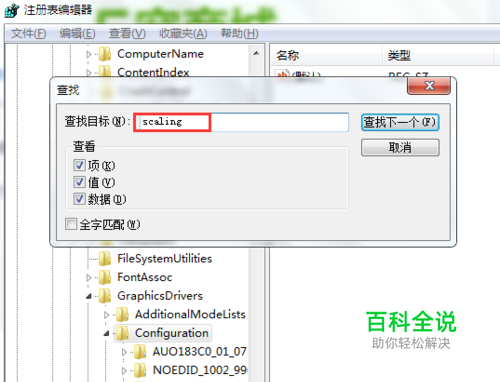This screenshot has width=500, height=382.
Task: Open the 查看(V) menu
Action: (x=127, y=33)
